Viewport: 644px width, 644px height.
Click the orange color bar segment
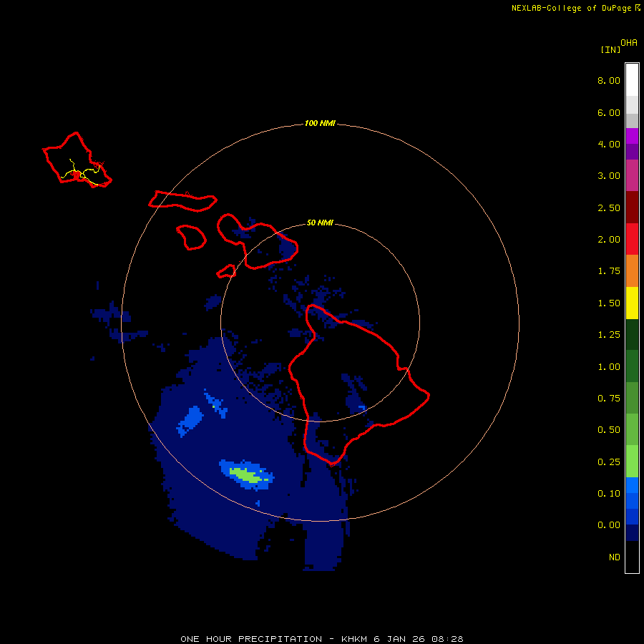pyautogui.click(x=632, y=271)
